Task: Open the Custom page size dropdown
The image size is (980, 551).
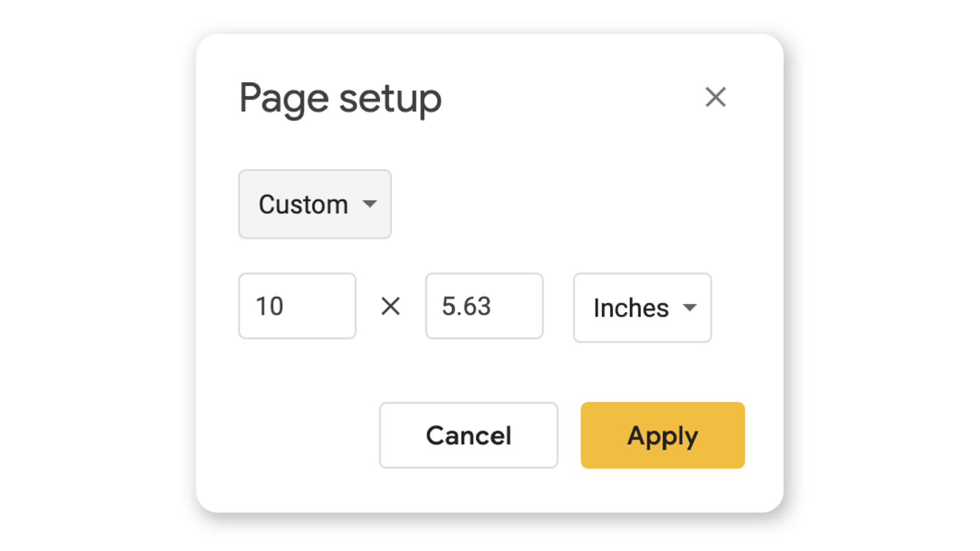Action: pyautogui.click(x=315, y=204)
